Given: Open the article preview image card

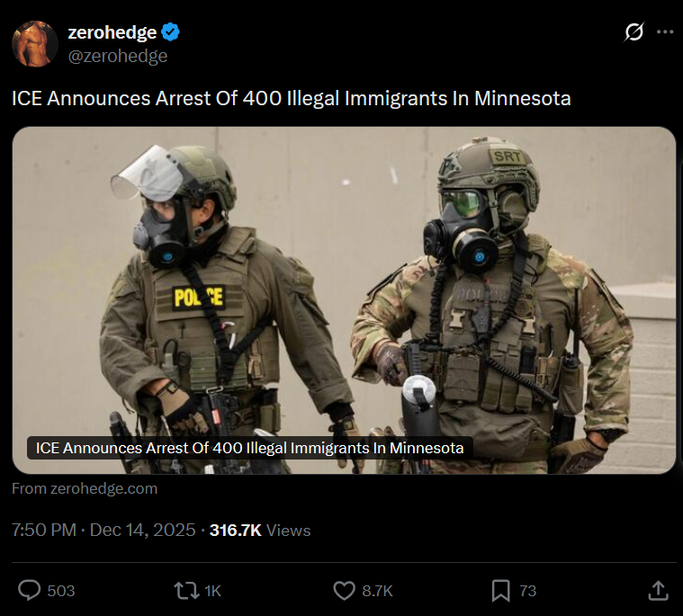Looking at the screenshot, I should click(344, 300).
